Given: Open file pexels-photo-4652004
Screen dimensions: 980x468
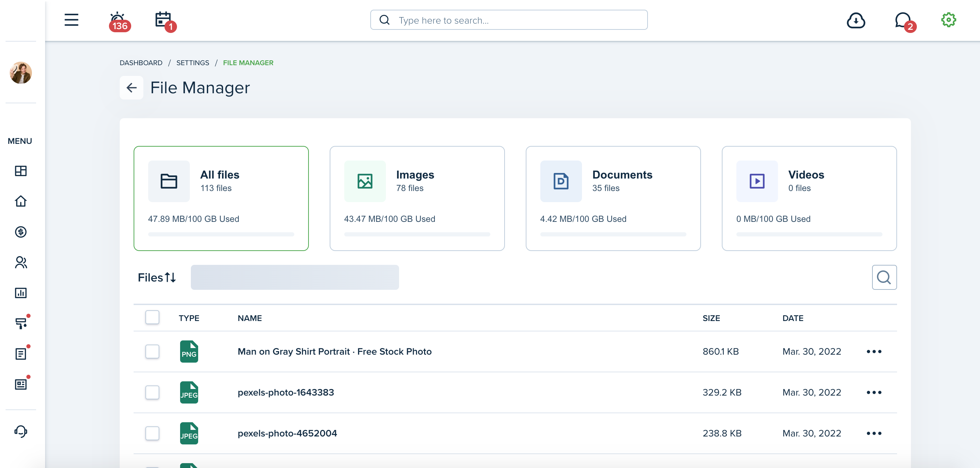Looking at the screenshot, I should tap(287, 433).
